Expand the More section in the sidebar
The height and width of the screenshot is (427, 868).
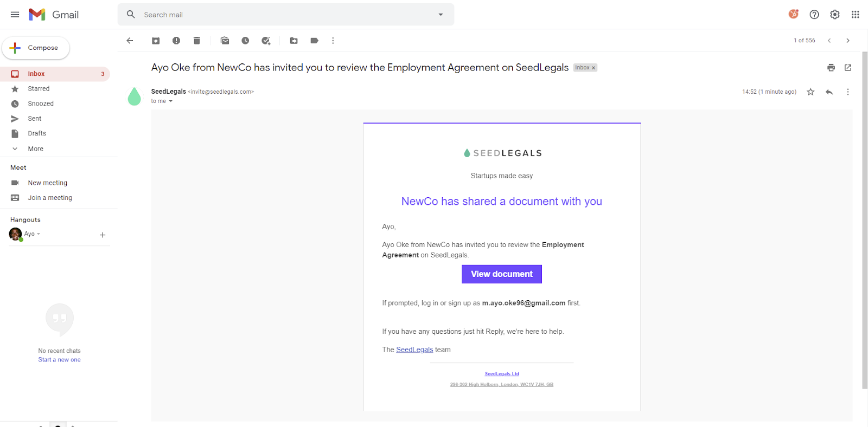35,149
